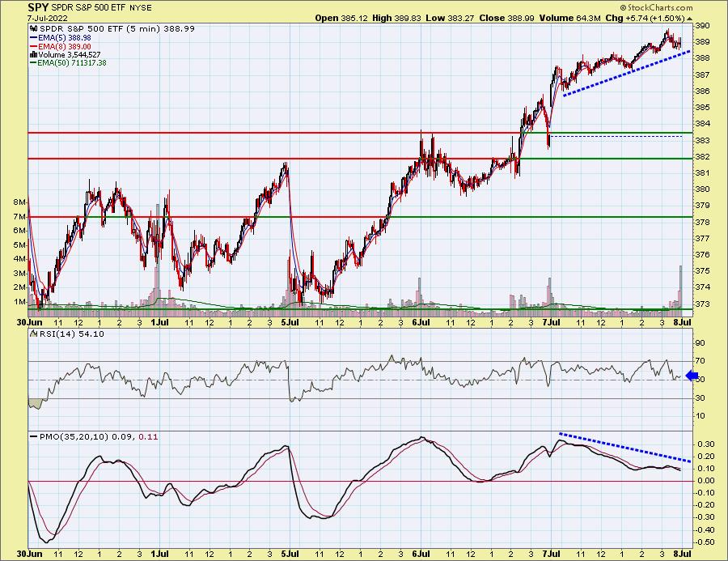This screenshot has width=728, height=561.
Task: Click the 0.00 label on the PMO axis
Action: (705, 481)
